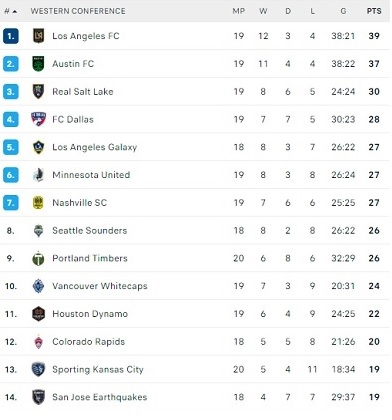Click the W wins column header
This screenshot has height=420, width=392.
pos(263,11)
